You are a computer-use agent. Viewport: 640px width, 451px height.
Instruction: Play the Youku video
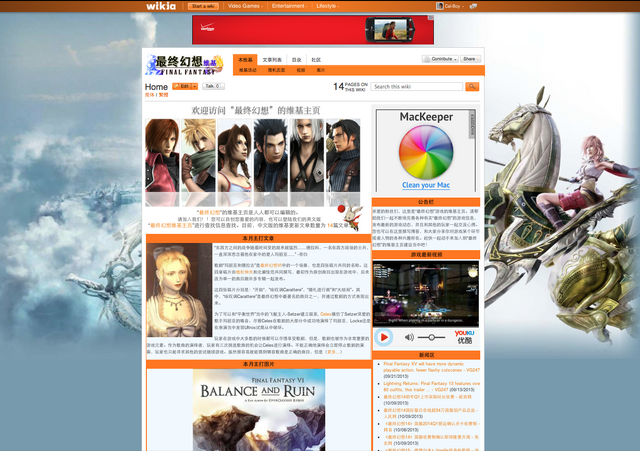click(x=384, y=337)
